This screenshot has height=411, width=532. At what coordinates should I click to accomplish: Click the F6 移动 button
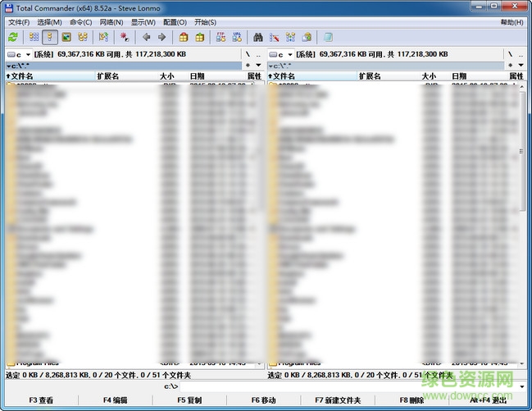coord(264,400)
